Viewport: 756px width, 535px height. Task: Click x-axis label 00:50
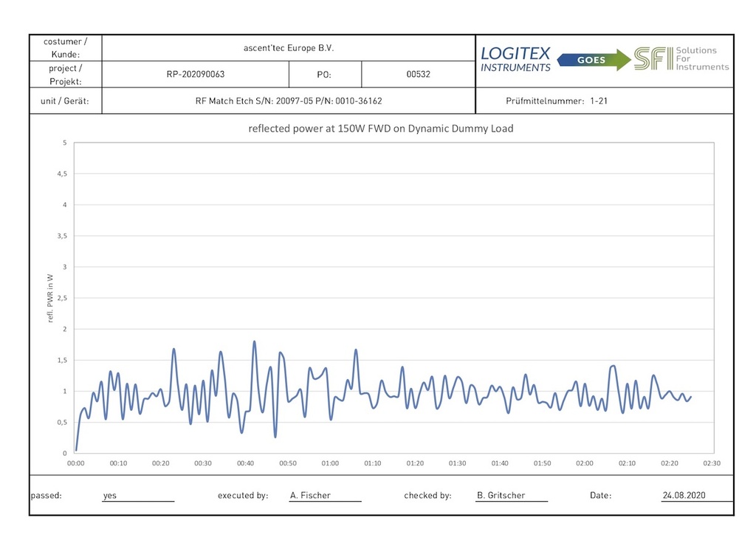(x=288, y=463)
